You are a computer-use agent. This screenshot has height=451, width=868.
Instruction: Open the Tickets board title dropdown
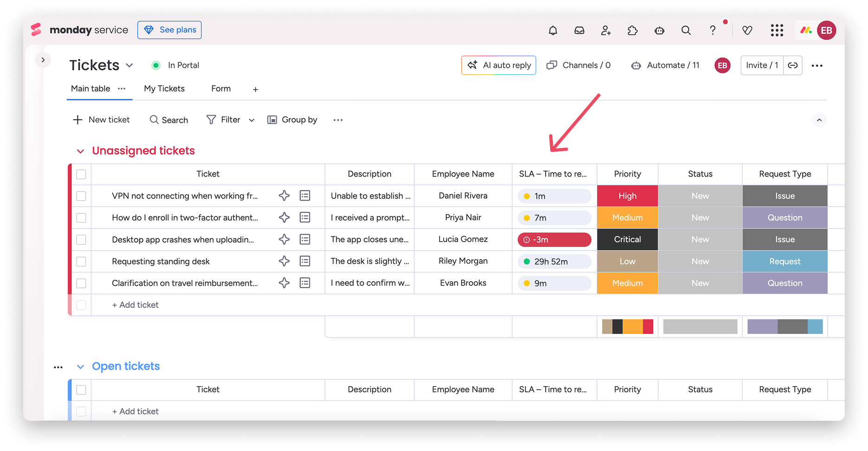(129, 65)
